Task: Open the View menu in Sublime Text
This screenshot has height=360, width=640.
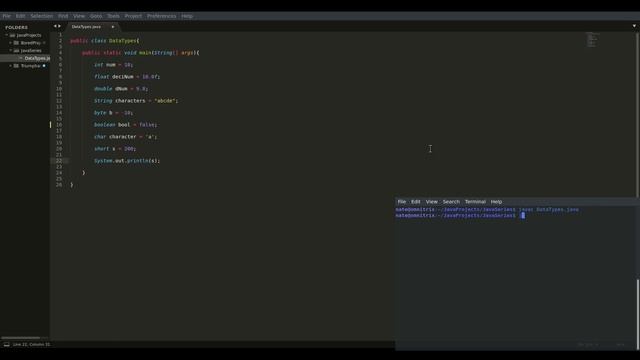Action: coord(79,16)
